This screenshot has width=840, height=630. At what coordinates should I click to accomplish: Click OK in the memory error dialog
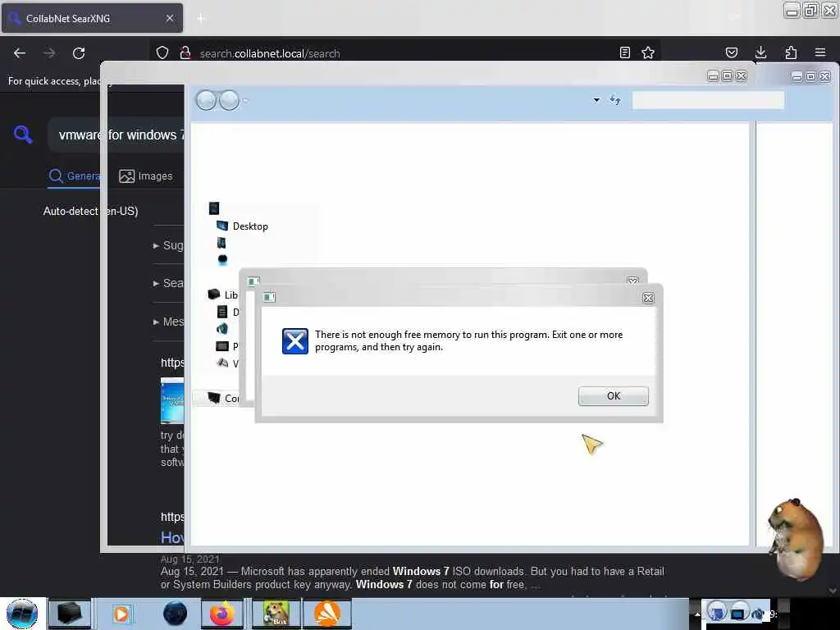click(613, 396)
